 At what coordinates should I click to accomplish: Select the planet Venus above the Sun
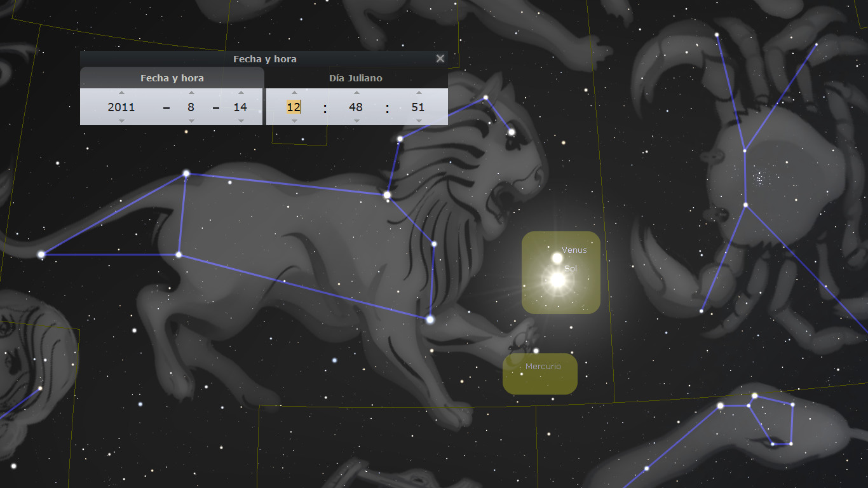[x=557, y=258]
